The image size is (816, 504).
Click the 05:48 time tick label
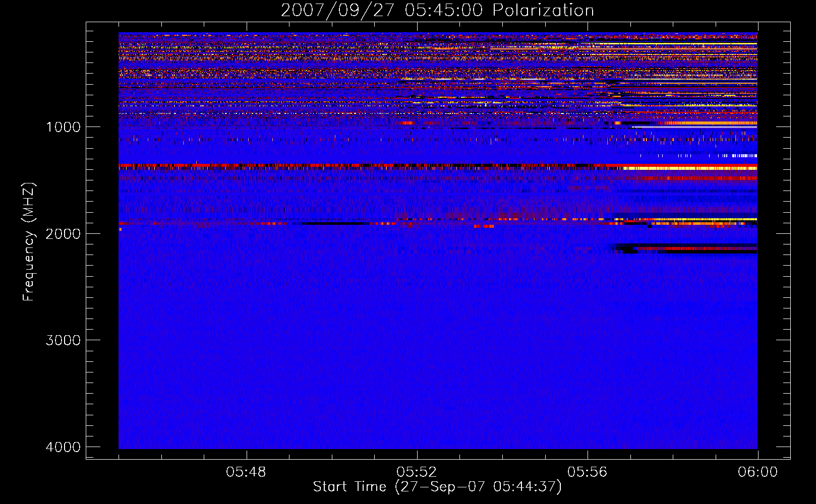tap(246, 472)
